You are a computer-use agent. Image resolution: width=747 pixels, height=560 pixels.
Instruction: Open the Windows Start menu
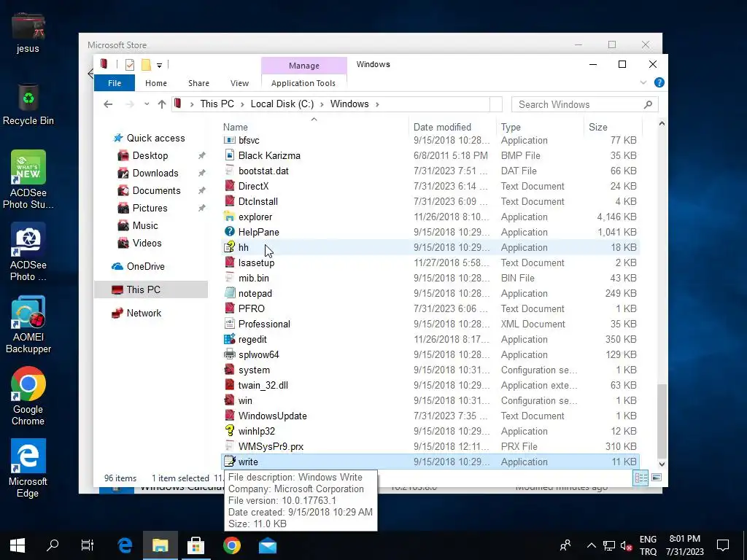point(18,545)
